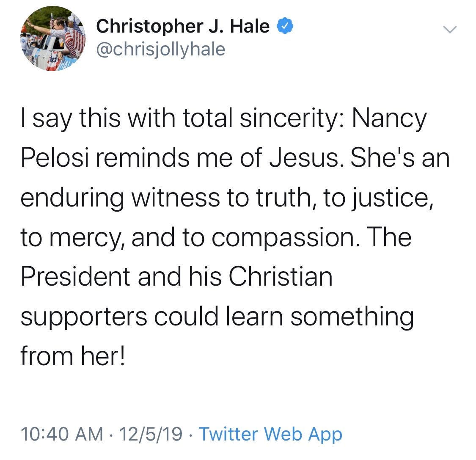Click the blue verified badge icon
The height and width of the screenshot is (460, 476).
(x=285, y=26)
